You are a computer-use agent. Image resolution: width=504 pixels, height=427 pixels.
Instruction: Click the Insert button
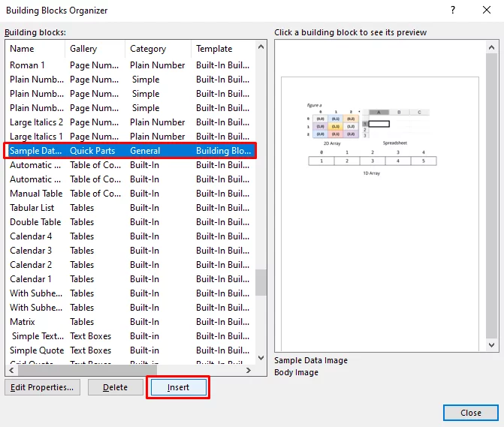[x=179, y=387]
